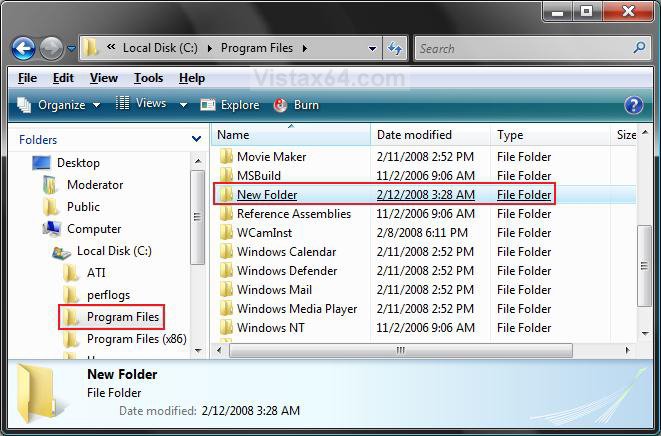Click the file list scroll-left arrow

[219, 350]
